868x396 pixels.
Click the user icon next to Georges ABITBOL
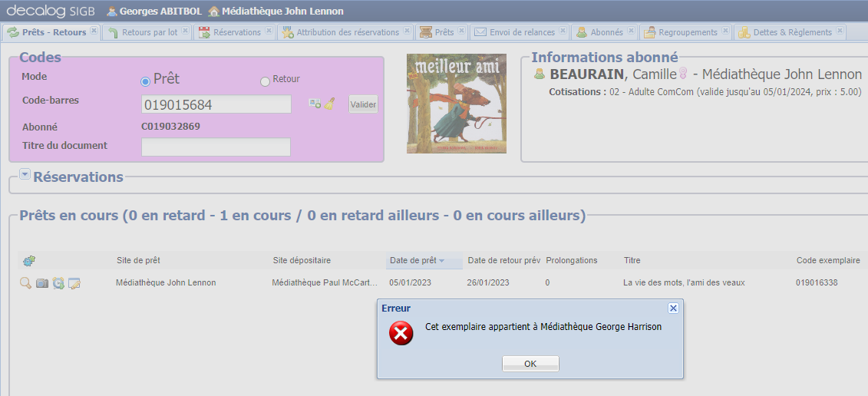click(x=112, y=11)
